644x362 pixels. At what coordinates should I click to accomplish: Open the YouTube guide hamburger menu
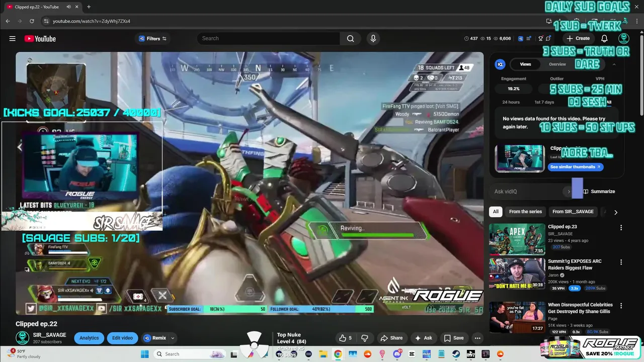tap(12, 39)
